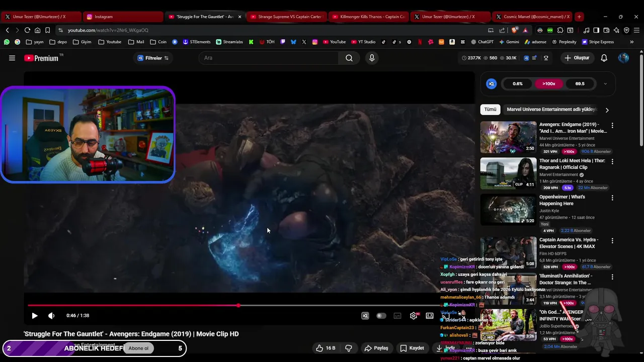This screenshot has width=644, height=362.
Task: Switch to Killmonger Kills Thanos tab
Action: coord(368,17)
